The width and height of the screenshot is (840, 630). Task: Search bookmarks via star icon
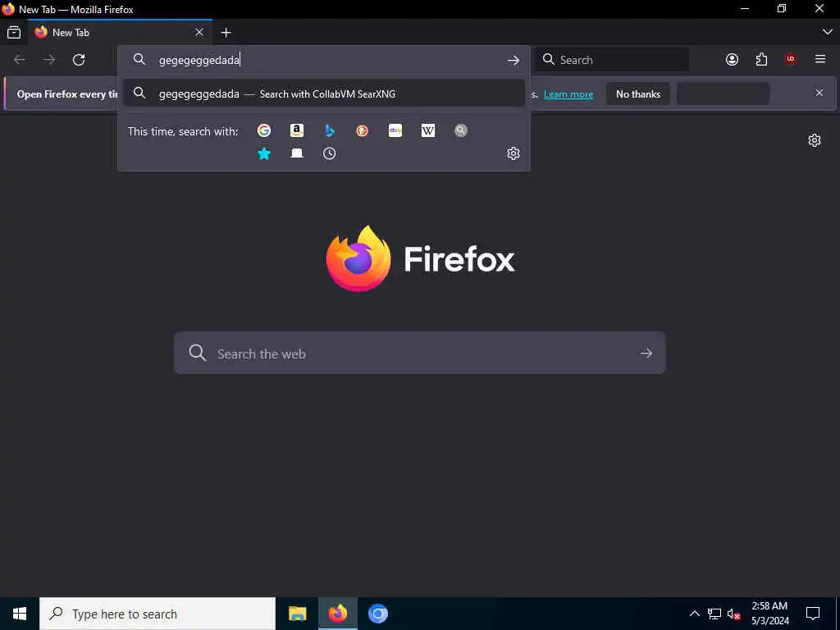(x=264, y=153)
